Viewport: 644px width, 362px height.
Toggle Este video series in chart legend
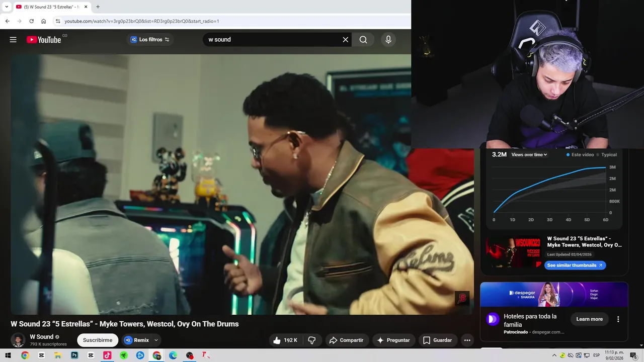(580, 155)
